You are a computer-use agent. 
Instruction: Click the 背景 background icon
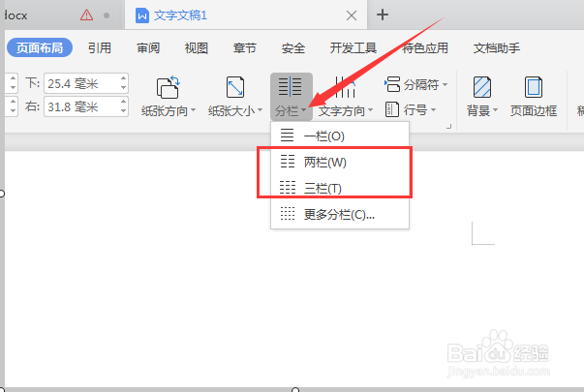pos(482,87)
